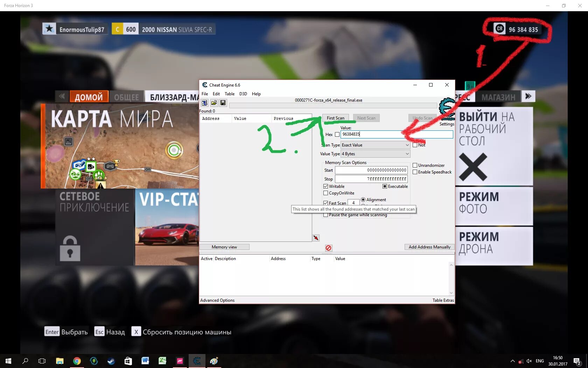Open the Table menu in Cheat Engine

230,94
